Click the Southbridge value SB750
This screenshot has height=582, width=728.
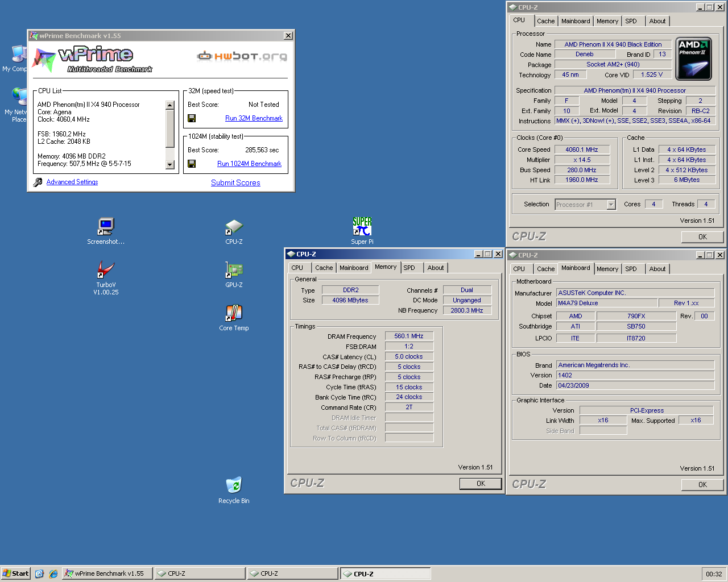point(636,326)
